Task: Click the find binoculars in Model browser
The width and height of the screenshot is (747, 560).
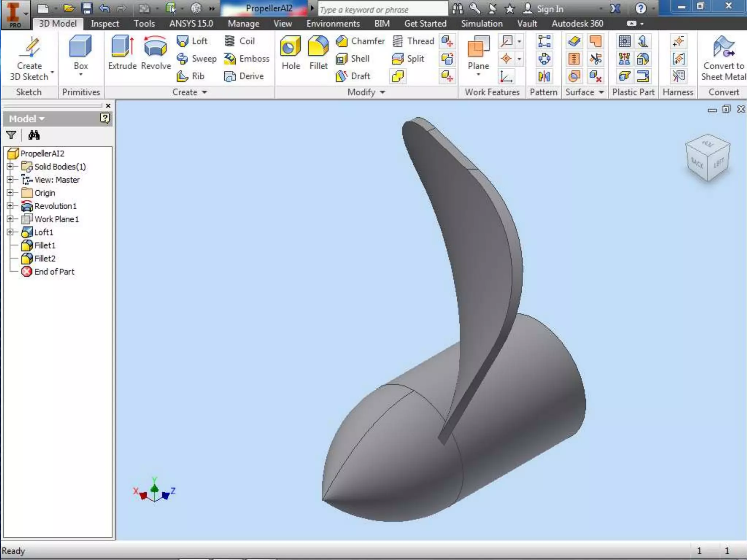Action: pos(34,135)
